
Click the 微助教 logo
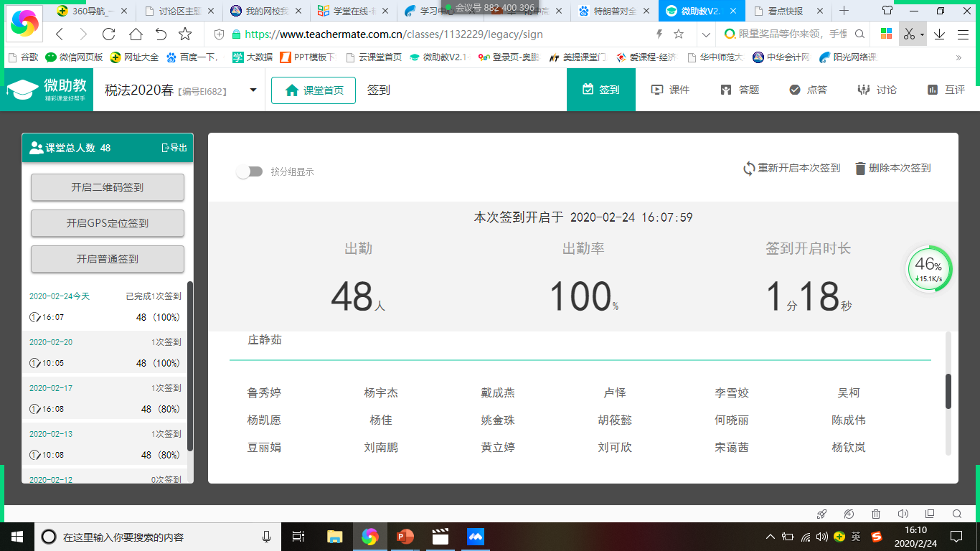click(x=47, y=90)
